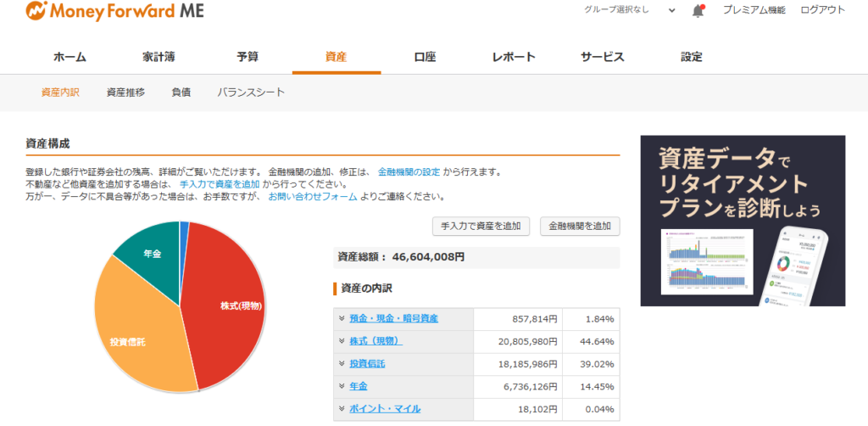Go to the バランスシート sub-tab
This screenshot has width=868, height=426.
[x=251, y=92]
